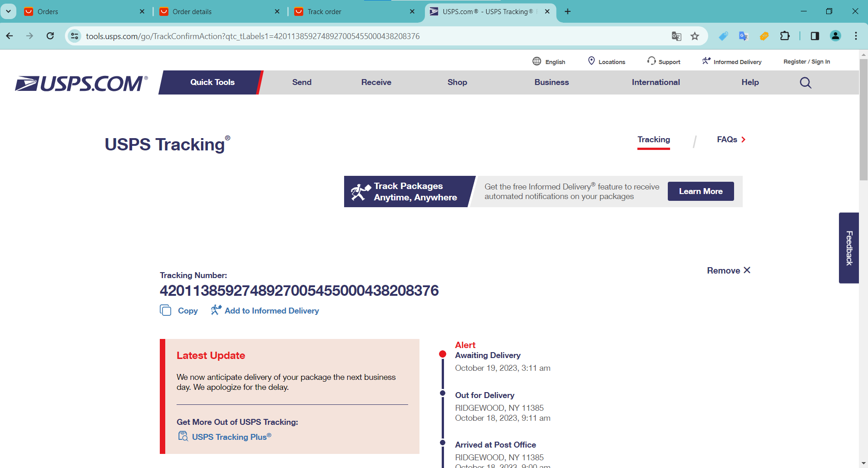Viewport: 868px width, 468px height.
Task: Close the USPS Tracking tab
Action: (547, 11)
